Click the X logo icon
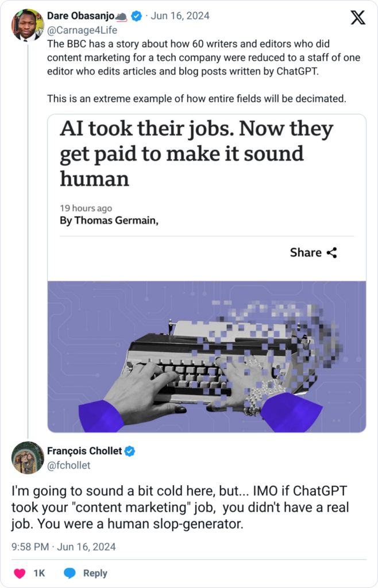Screen dimensions: 378x588 [x=358, y=17]
